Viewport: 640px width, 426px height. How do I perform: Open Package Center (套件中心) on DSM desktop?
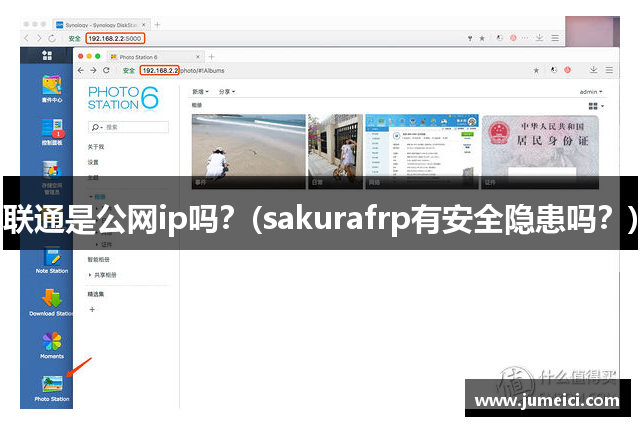[52, 89]
